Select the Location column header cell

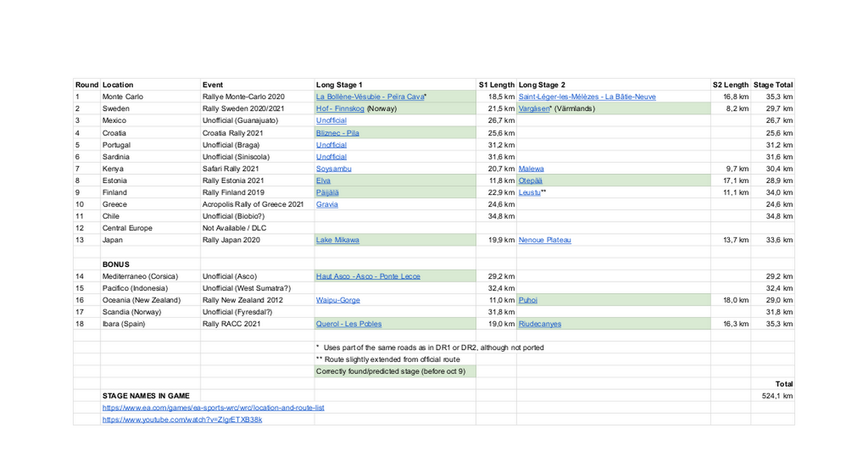click(x=150, y=85)
